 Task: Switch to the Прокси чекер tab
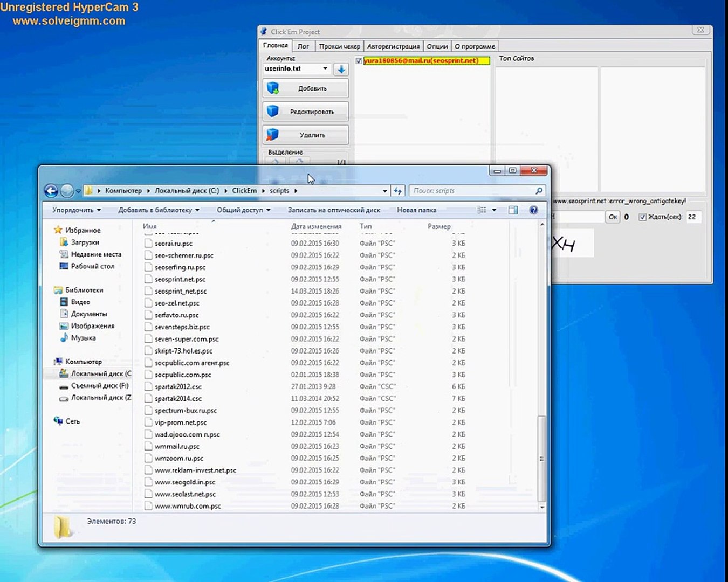tap(339, 46)
